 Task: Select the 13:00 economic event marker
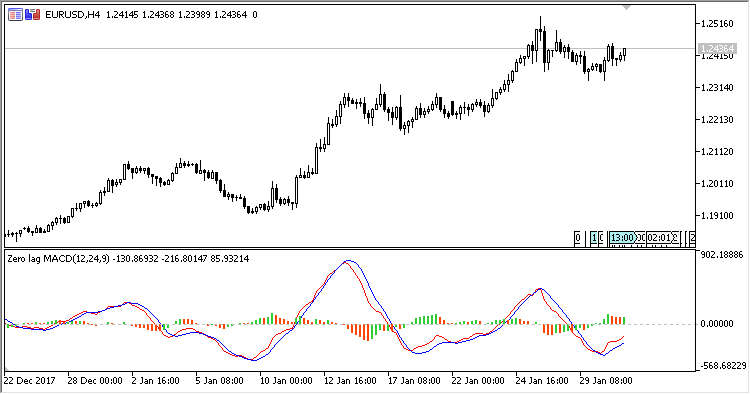point(622,238)
